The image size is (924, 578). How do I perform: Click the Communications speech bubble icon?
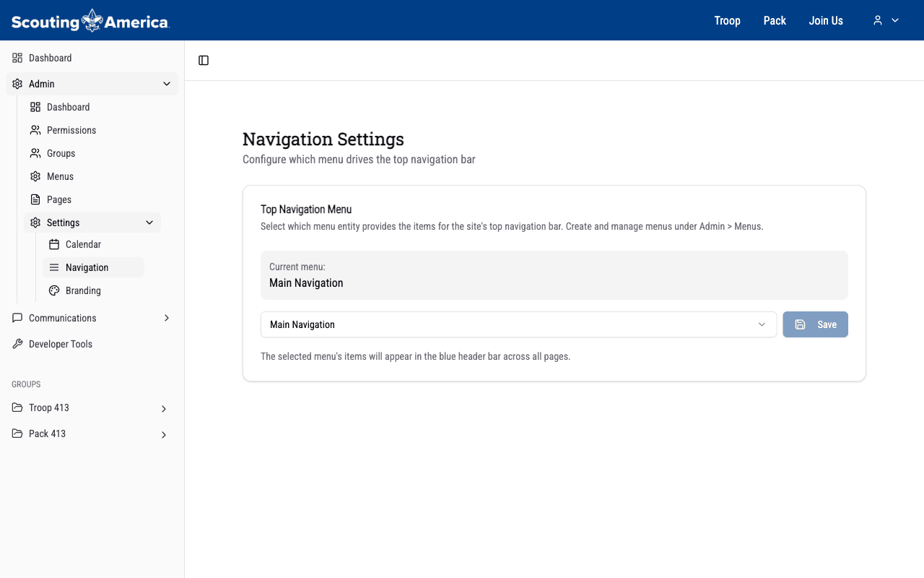click(17, 318)
